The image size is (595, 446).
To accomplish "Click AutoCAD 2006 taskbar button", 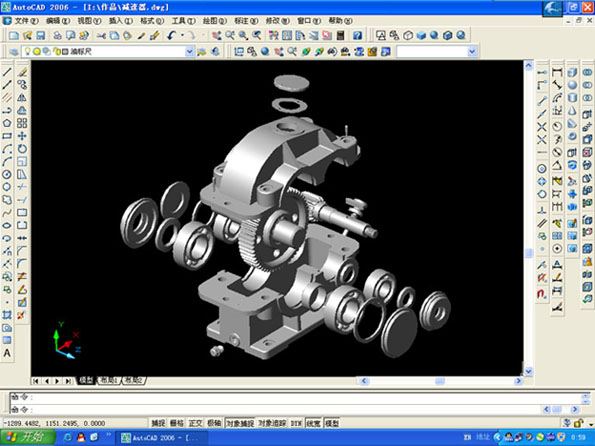I will [161, 438].
